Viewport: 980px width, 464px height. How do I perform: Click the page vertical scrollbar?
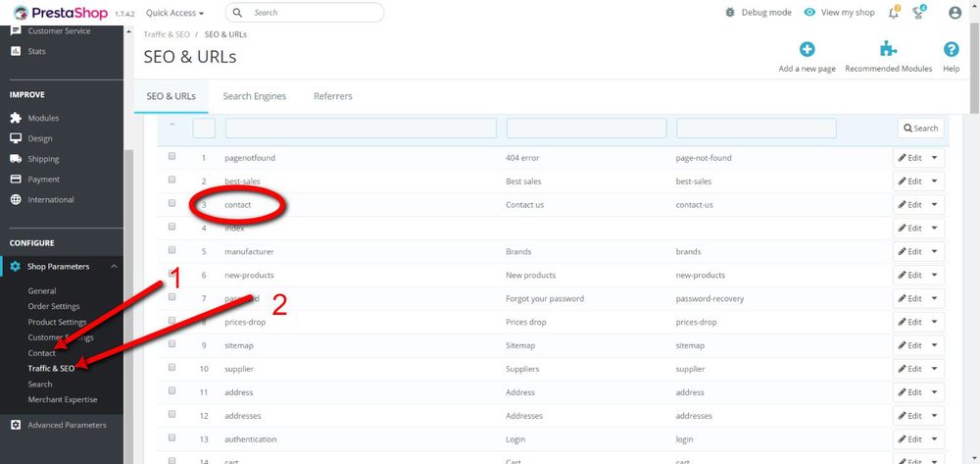point(974,69)
